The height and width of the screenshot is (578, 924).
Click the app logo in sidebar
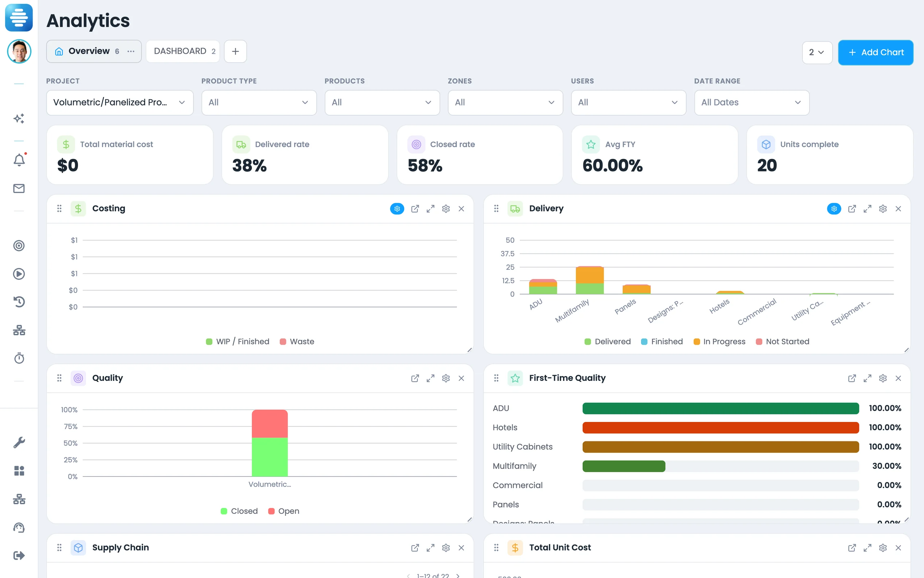click(x=19, y=18)
